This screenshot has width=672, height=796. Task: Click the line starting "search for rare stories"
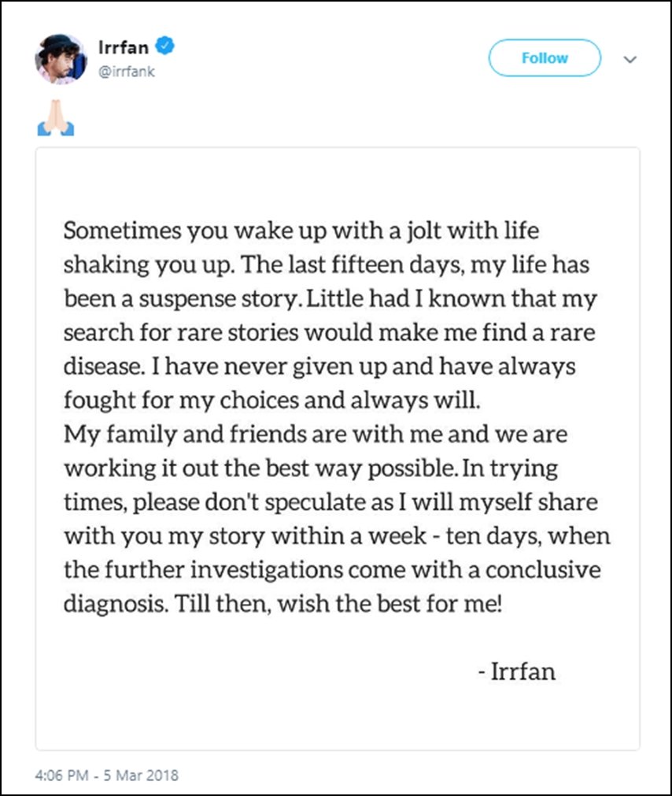point(329,333)
